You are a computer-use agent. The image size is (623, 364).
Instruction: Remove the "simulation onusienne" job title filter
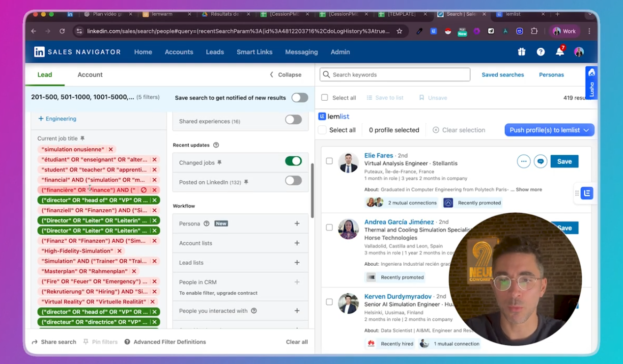[x=111, y=149]
